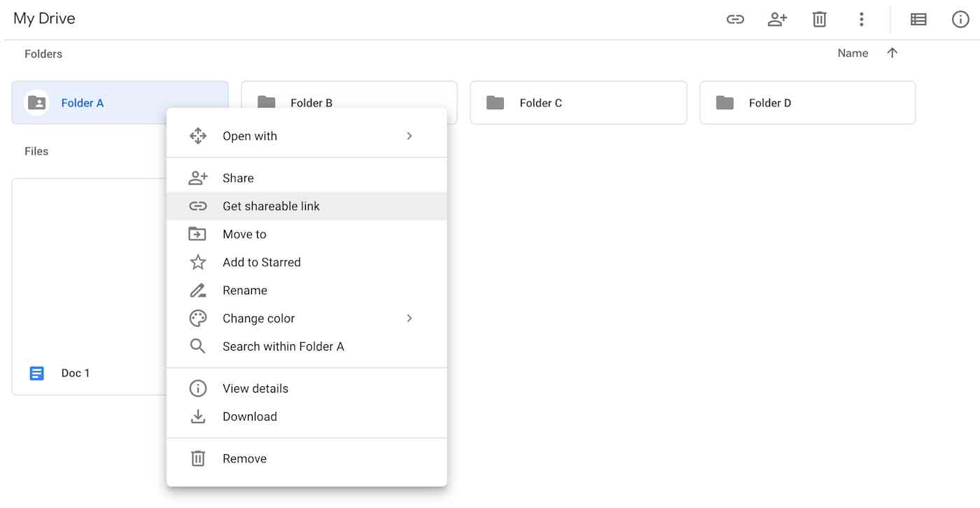The height and width of the screenshot is (508, 980).
Task: Reverse sort direction with the arrow icon
Action: (x=892, y=53)
